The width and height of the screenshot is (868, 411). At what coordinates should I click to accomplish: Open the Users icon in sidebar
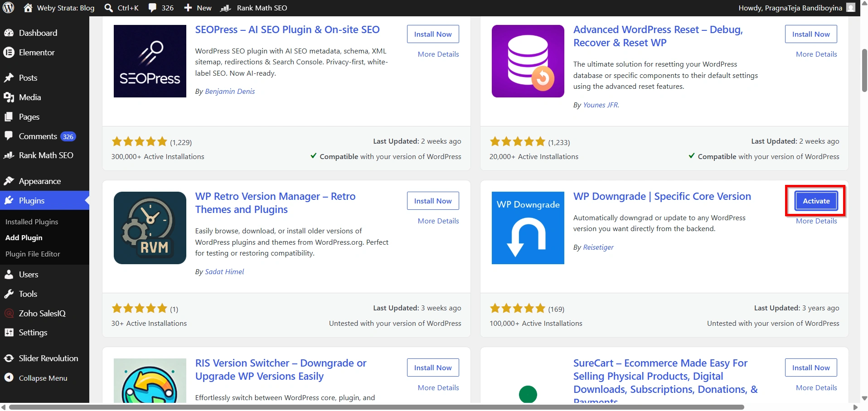(9, 274)
